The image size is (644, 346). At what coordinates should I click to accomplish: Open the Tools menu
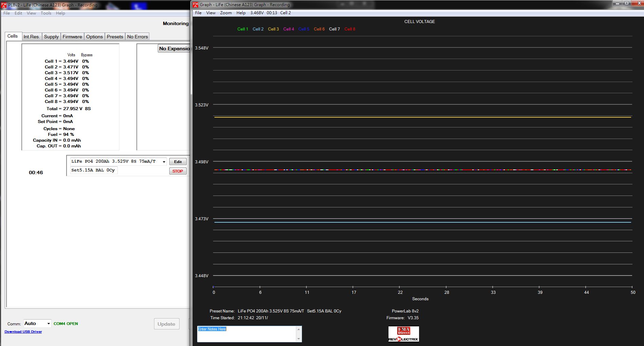click(46, 13)
